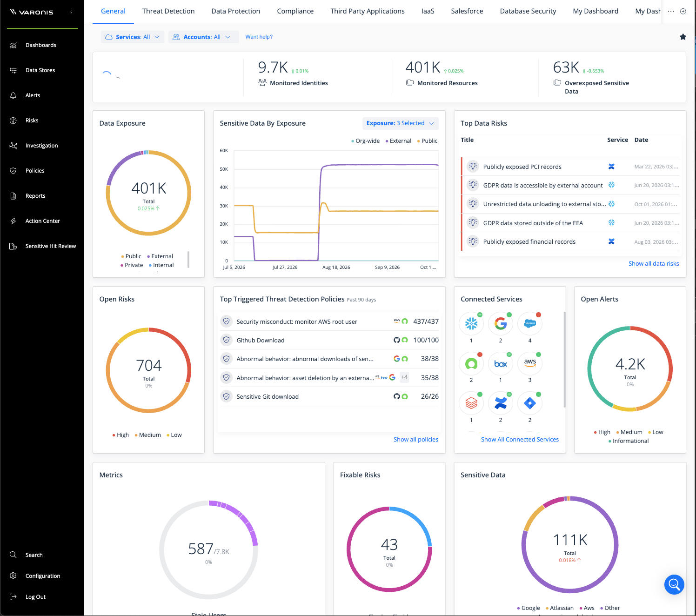Image resolution: width=696 pixels, height=616 pixels.
Task: Open the Salesforce connected service icon
Action: [530, 323]
